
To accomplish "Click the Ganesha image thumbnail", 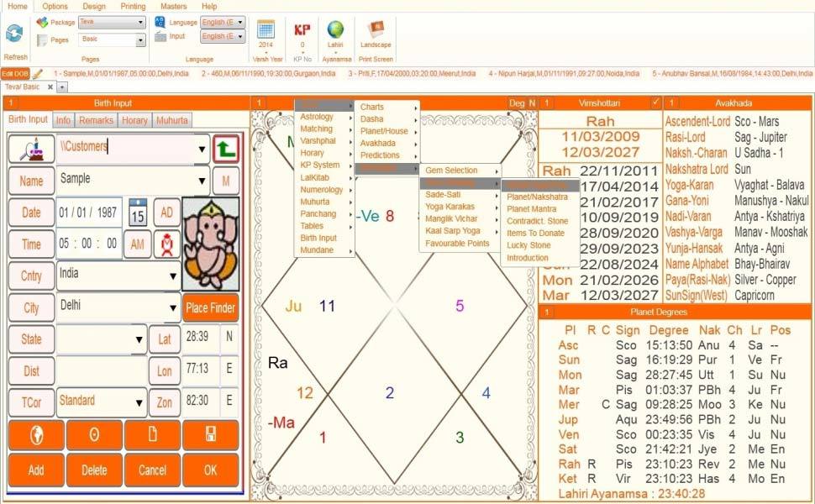I will [x=211, y=244].
